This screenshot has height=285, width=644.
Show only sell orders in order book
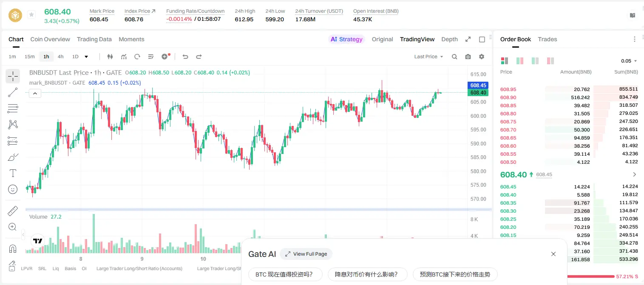(550, 61)
